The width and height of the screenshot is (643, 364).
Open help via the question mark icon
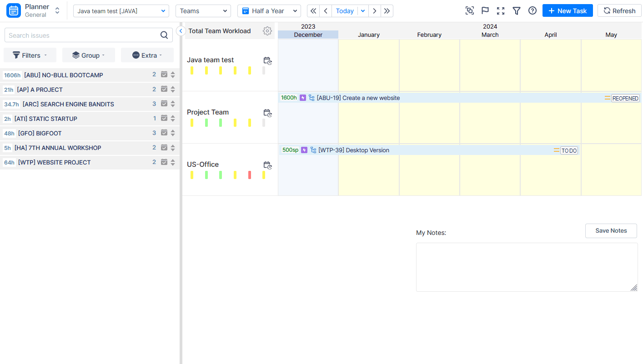click(x=532, y=10)
